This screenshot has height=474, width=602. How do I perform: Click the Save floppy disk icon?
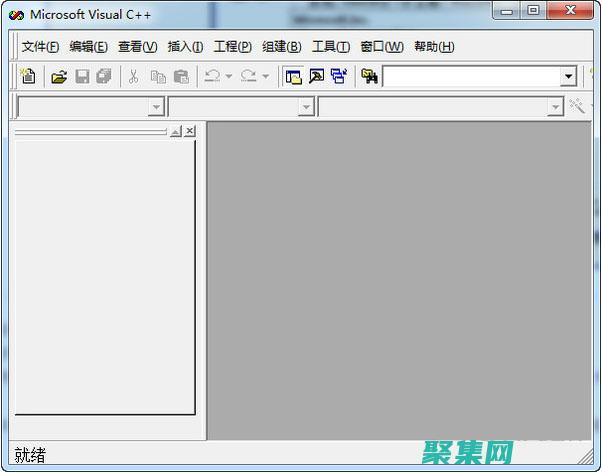coord(82,76)
